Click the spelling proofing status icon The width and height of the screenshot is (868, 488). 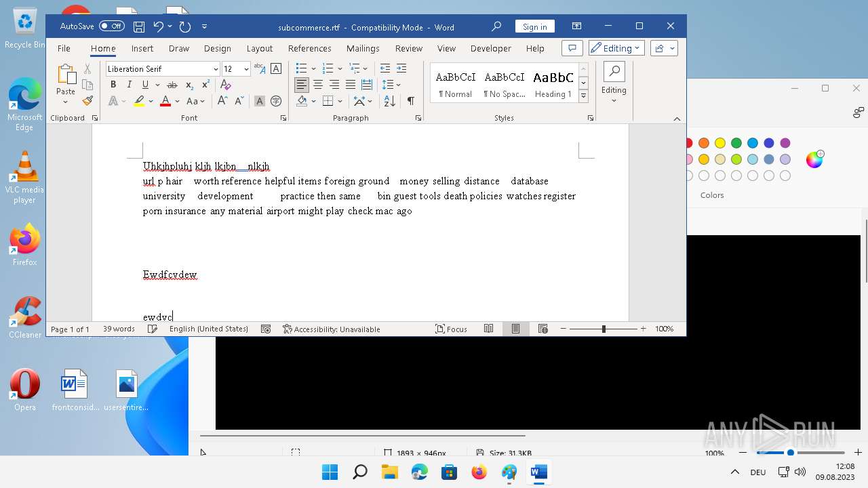[153, 329]
